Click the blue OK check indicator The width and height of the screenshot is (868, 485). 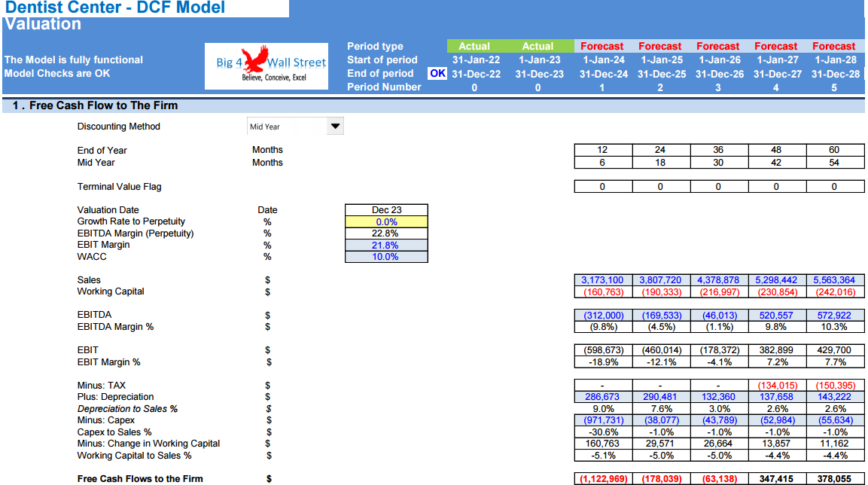point(437,74)
